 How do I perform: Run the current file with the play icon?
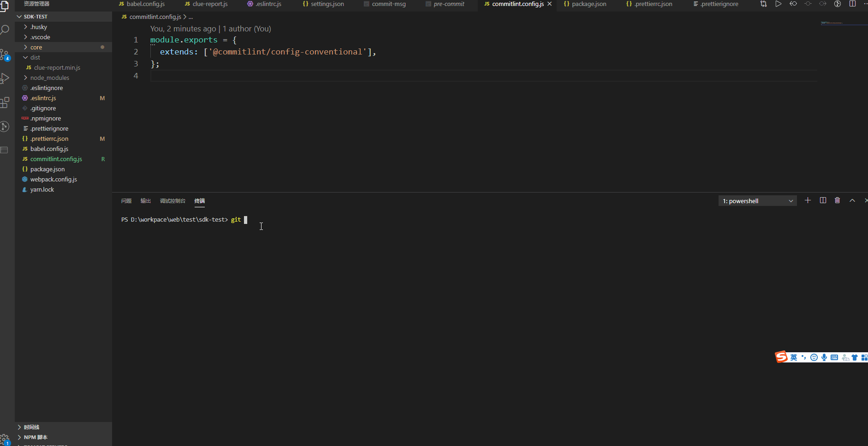click(x=779, y=4)
